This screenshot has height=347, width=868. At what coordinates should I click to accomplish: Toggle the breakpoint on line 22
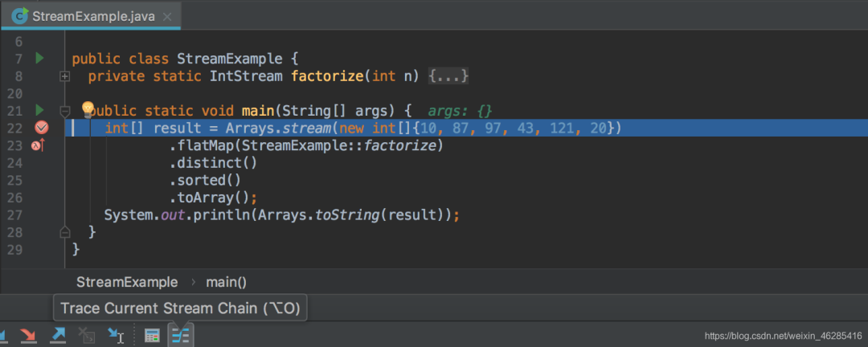42,128
